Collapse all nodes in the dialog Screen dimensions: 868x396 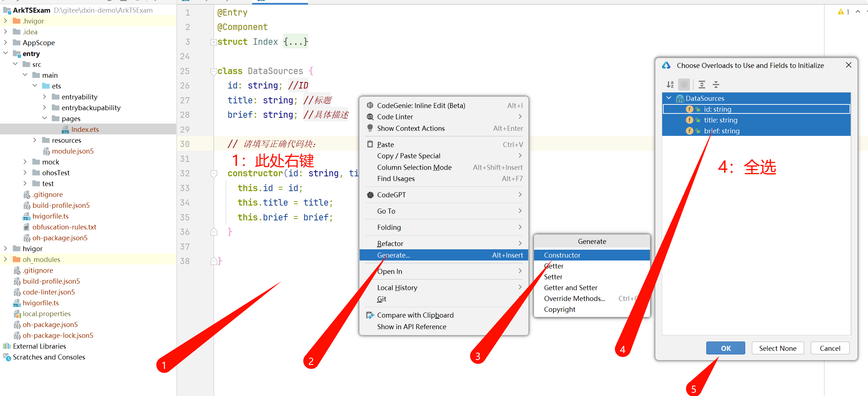click(x=716, y=85)
